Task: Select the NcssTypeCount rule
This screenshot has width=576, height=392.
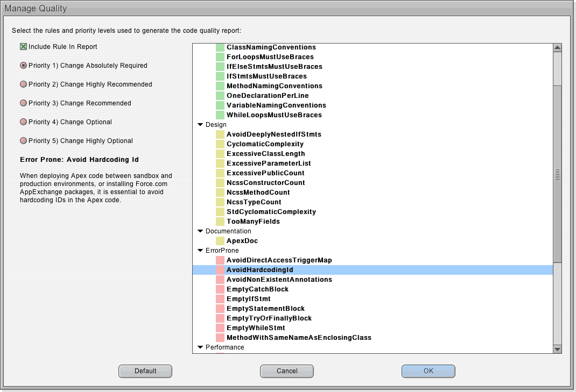Action: [x=254, y=202]
